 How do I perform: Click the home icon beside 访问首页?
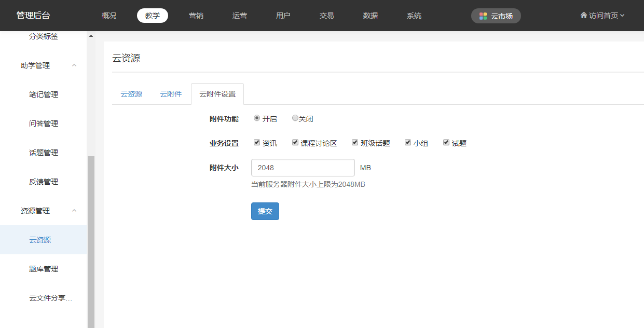[583, 16]
